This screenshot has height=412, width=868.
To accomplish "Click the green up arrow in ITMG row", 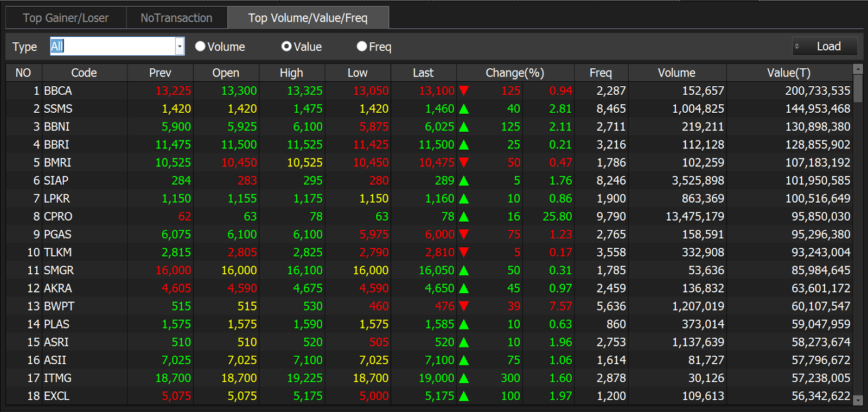I will click(x=464, y=378).
